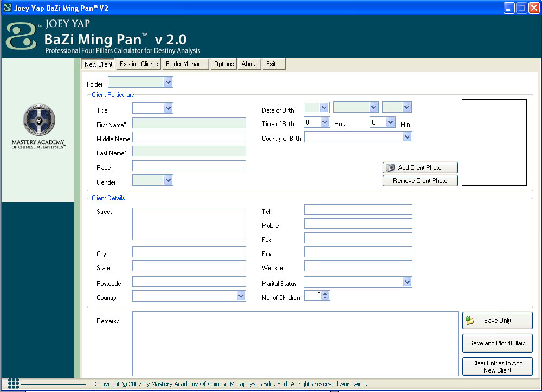Click into the Remarks text area
The height and width of the screenshot is (392, 542).
click(x=295, y=344)
